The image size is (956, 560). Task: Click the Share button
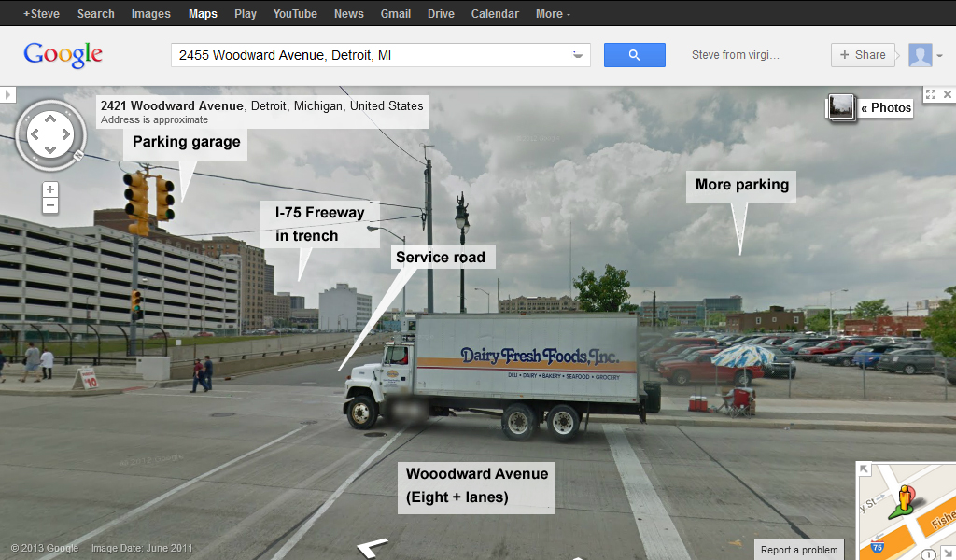pyautogui.click(x=863, y=55)
